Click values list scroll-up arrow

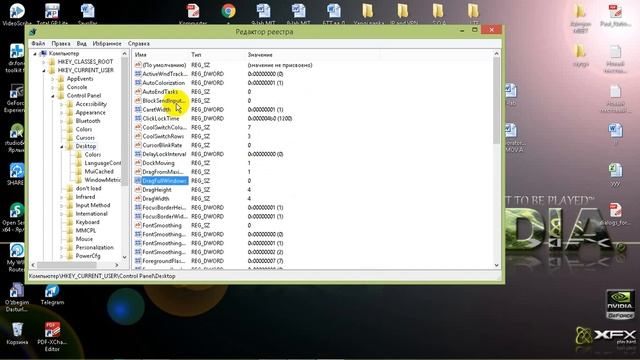point(496,53)
